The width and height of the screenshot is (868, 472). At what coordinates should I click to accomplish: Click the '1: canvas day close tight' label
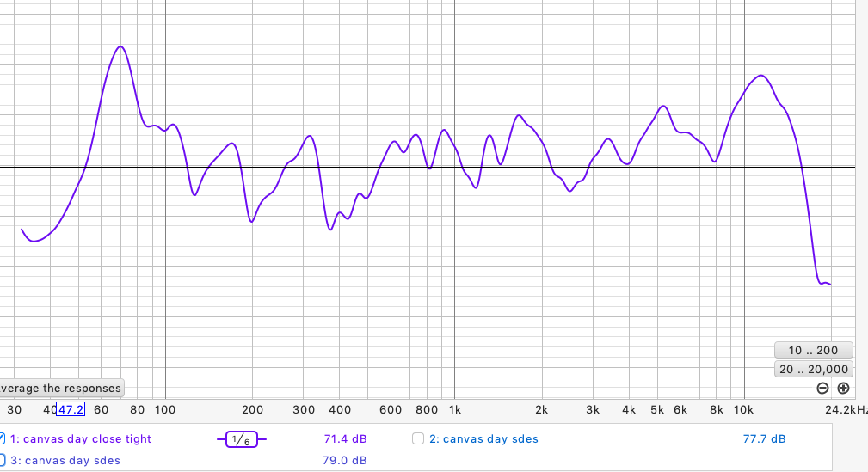point(80,438)
